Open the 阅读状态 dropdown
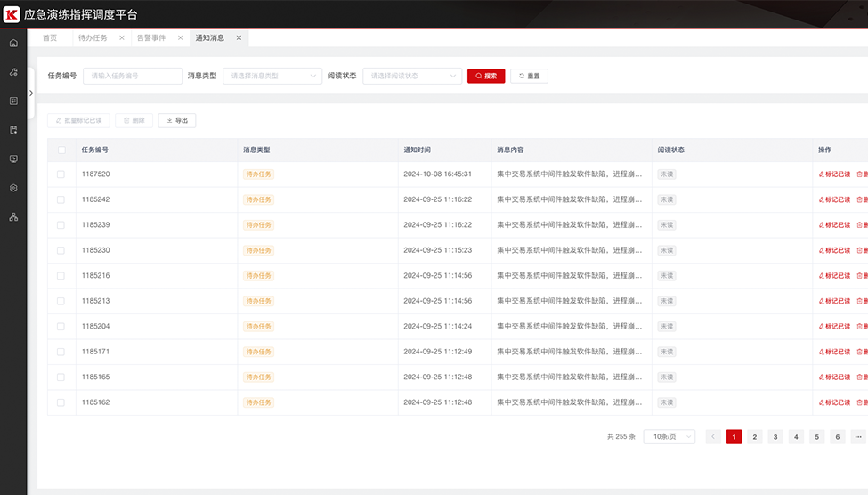The width and height of the screenshot is (868, 495). click(x=412, y=76)
